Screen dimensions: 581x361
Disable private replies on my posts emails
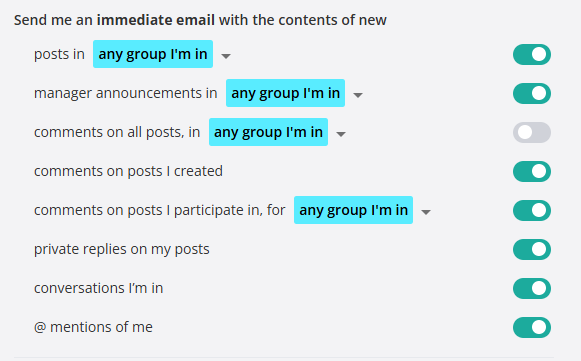[x=532, y=249]
